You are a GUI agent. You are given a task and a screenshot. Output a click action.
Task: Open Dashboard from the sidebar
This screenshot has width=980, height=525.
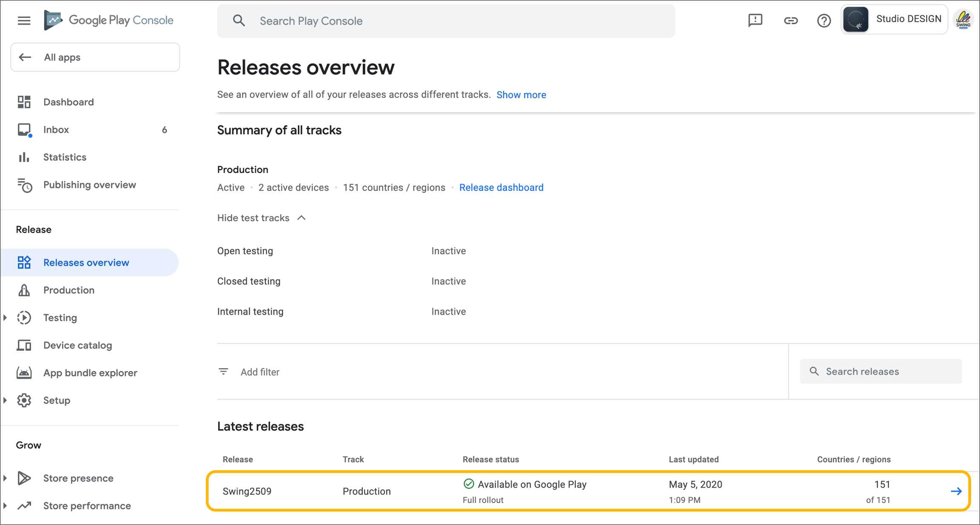coord(68,102)
